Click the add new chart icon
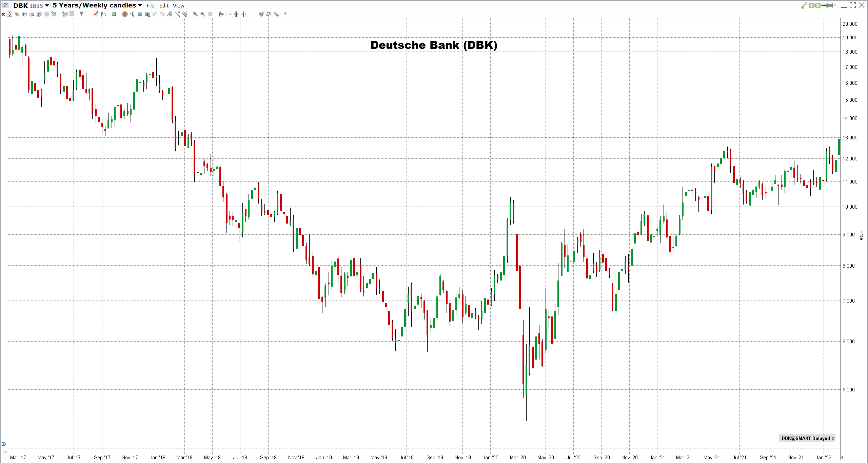 [x=65, y=14]
